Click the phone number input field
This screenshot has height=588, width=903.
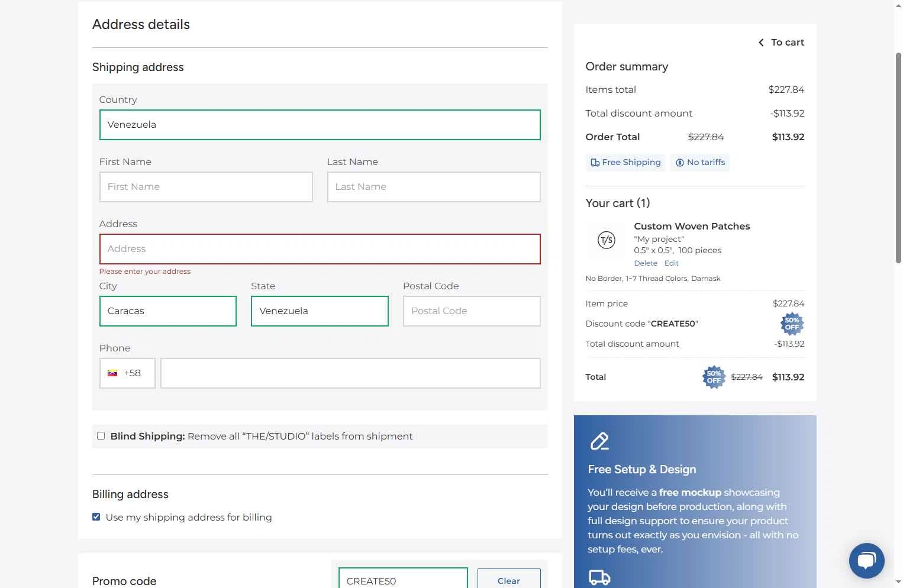coord(350,373)
